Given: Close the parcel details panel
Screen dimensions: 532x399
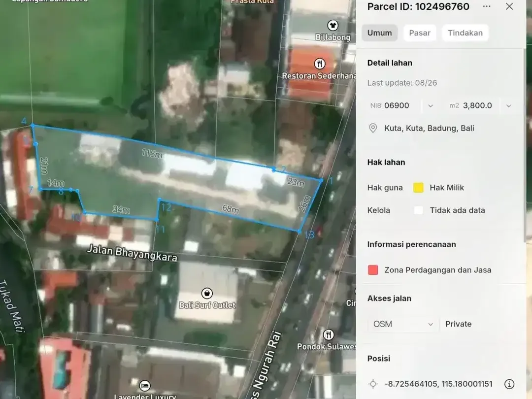Looking at the screenshot, I should (509, 6).
